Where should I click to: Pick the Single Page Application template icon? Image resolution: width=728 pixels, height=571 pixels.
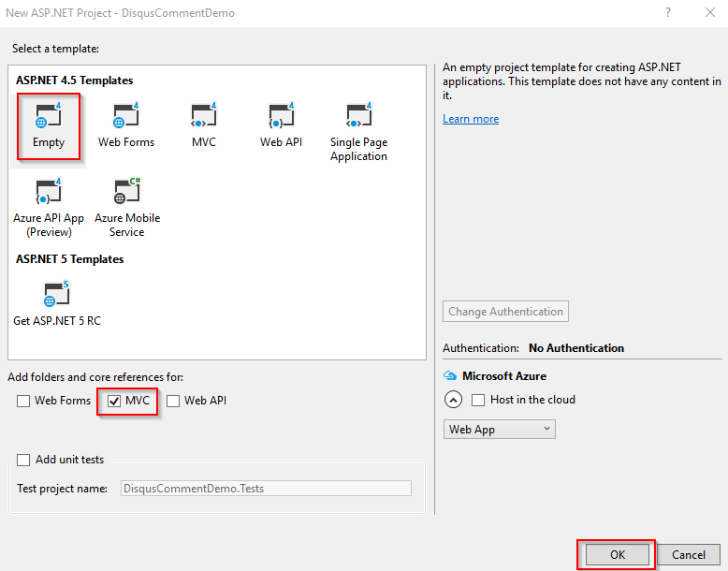[359, 115]
